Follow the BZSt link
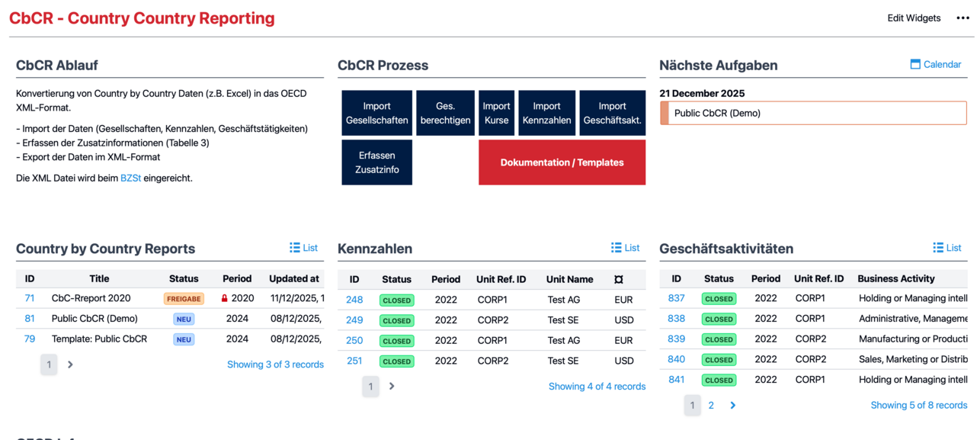 point(130,178)
